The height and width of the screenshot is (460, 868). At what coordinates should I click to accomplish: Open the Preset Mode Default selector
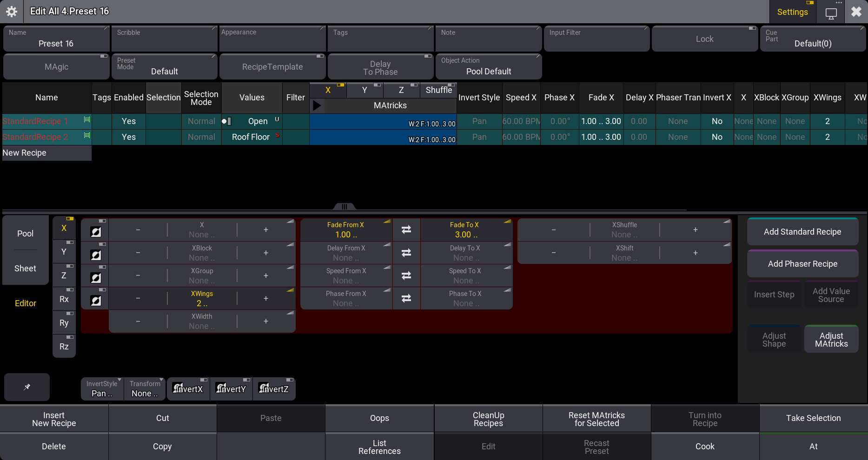point(165,67)
